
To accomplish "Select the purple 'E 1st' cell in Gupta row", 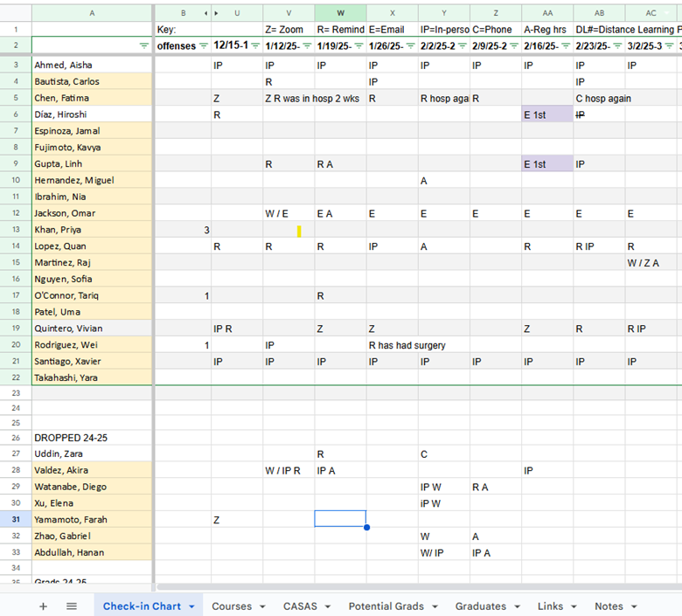I will click(x=547, y=164).
